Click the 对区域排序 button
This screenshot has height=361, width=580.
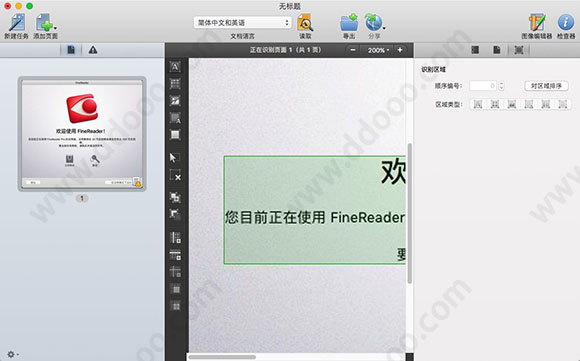[x=546, y=86]
